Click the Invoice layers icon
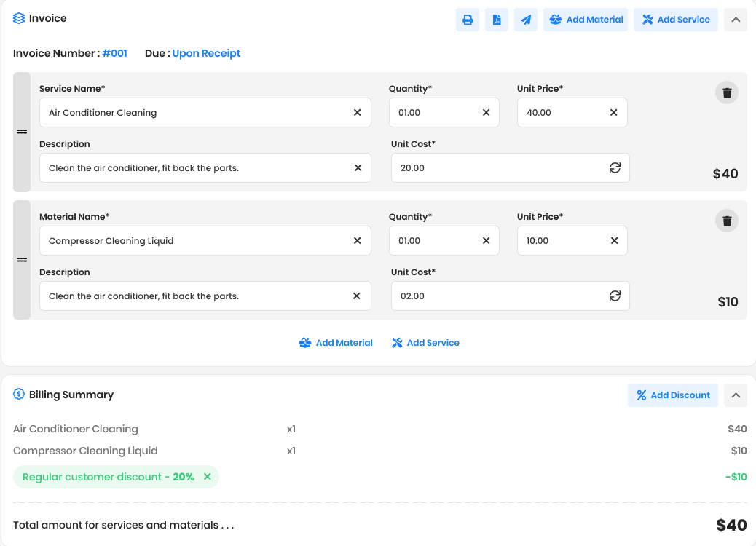The width and height of the screenshot is (756, 546). coord(19,18)
